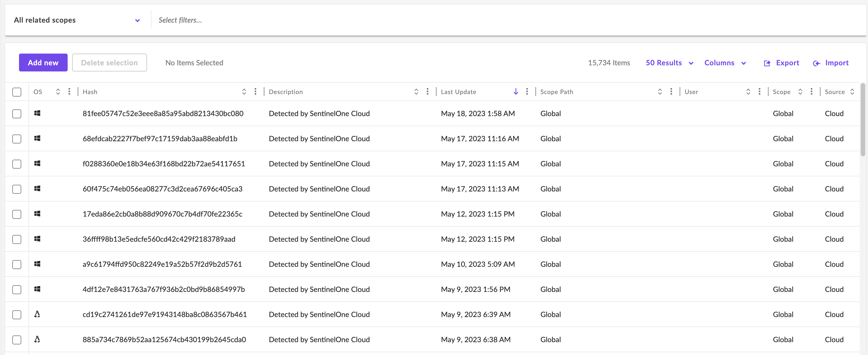868x355 pixels.
Task: Click the Source column header
Action: point(834,92)
